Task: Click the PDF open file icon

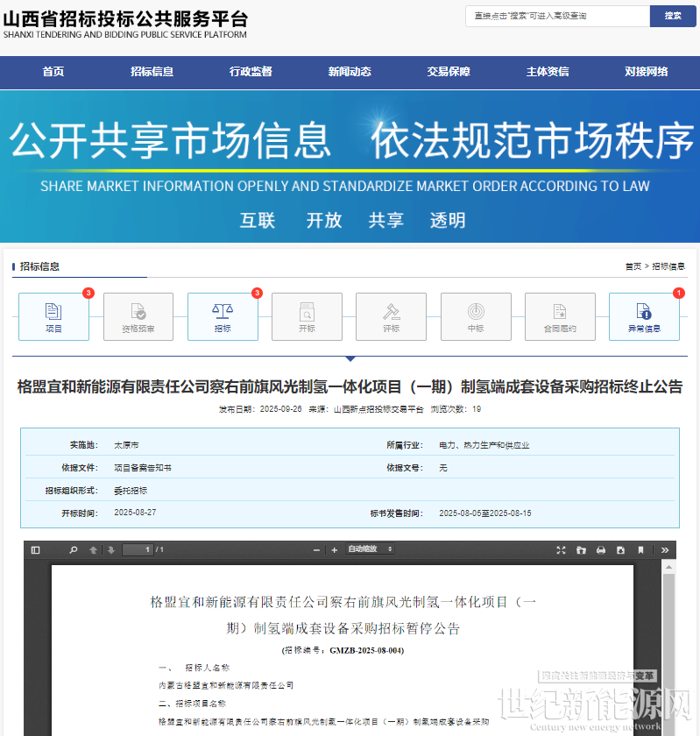Action: pyautogui.click(x=581, y=550)
